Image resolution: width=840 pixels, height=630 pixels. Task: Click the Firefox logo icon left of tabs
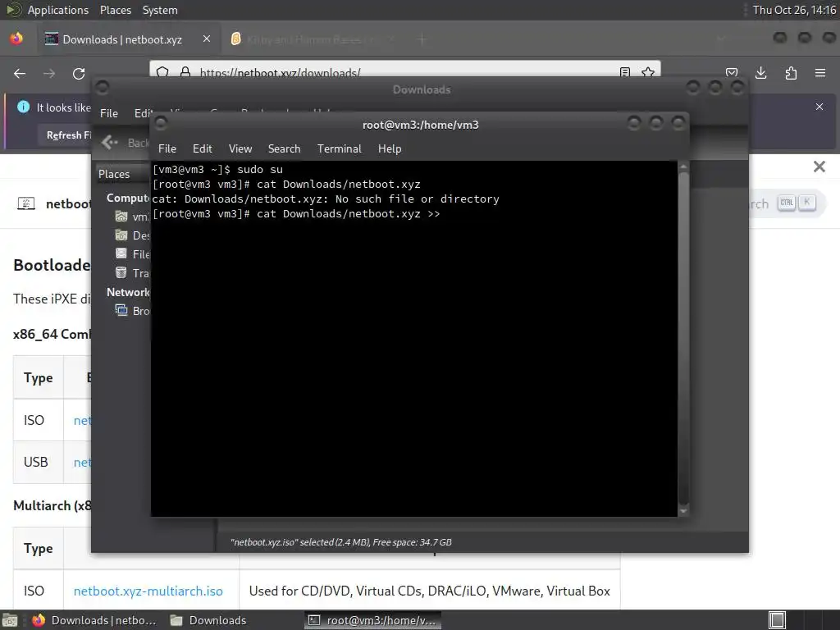16,39
